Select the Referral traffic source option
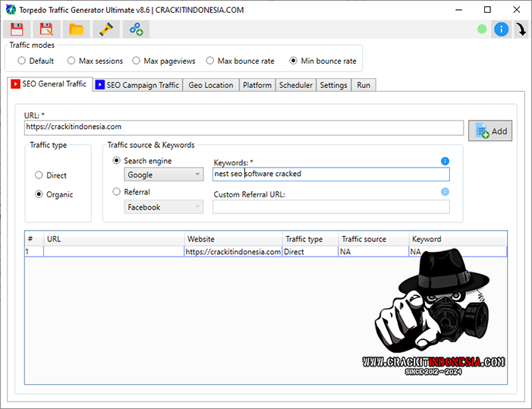The image size is (532, 409). pyautogui.click(x=117, y=192)
